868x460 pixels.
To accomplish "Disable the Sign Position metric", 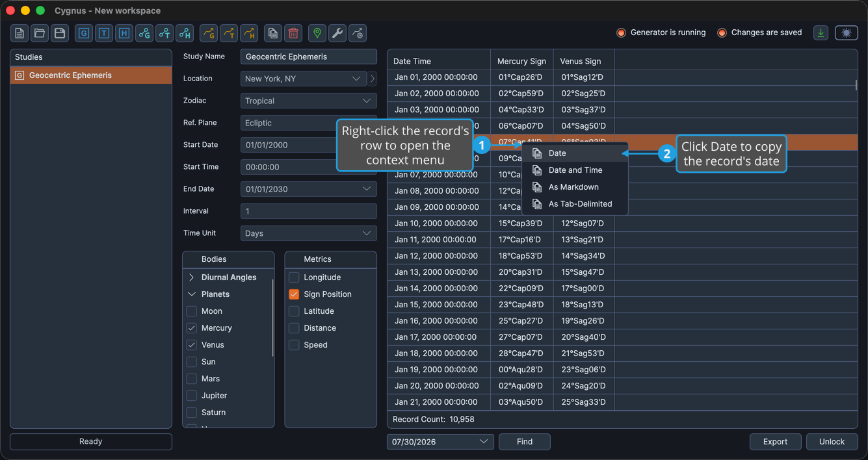I will [294, 294].
